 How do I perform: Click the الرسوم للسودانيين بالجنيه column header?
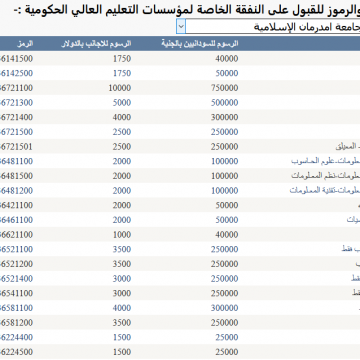200,44
